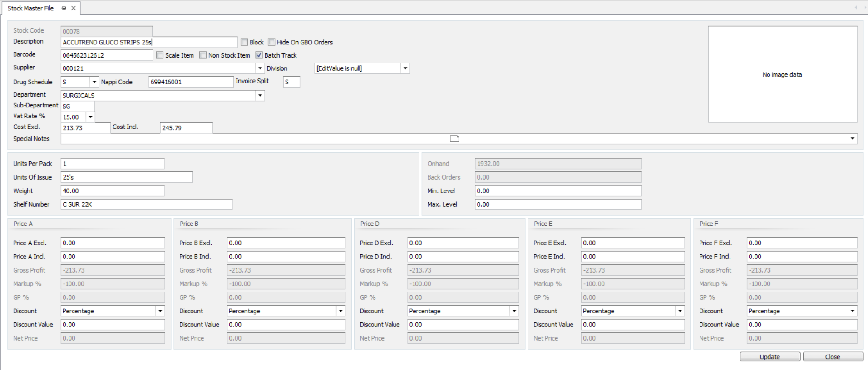Expand the Special Notes dropdown arrow

coord(852,139)
